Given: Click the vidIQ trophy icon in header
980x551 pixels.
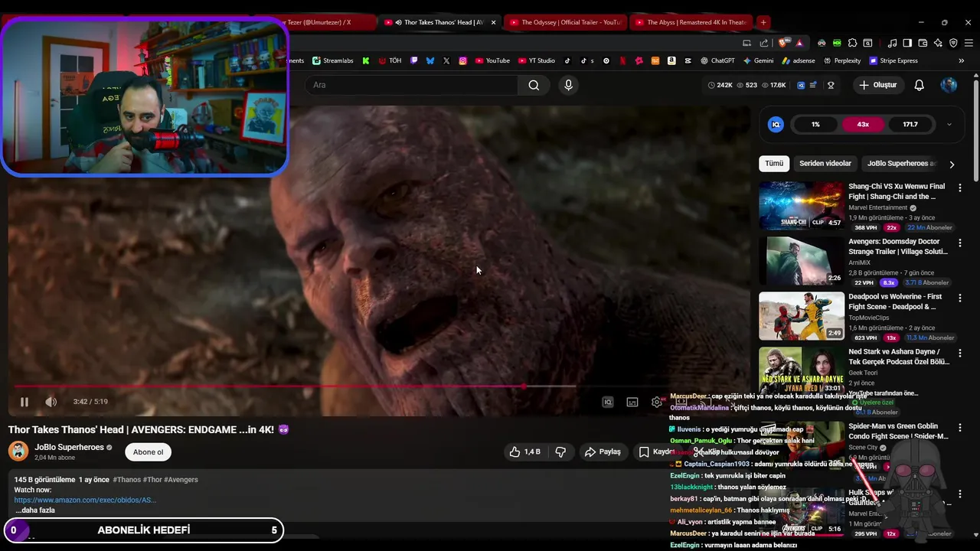Looking at the screenshot, I should click(x=831, y=85).
